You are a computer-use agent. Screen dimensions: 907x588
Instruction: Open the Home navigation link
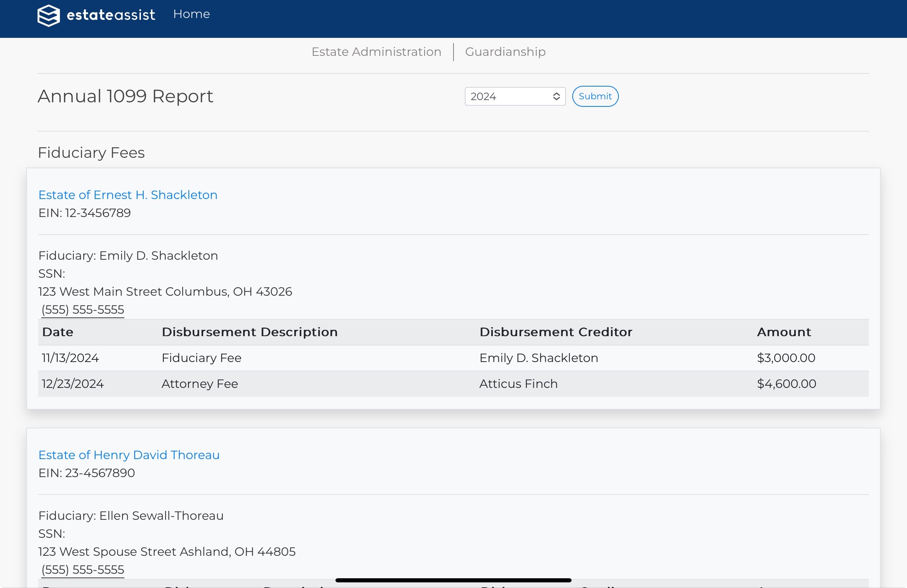click(191, 14)
